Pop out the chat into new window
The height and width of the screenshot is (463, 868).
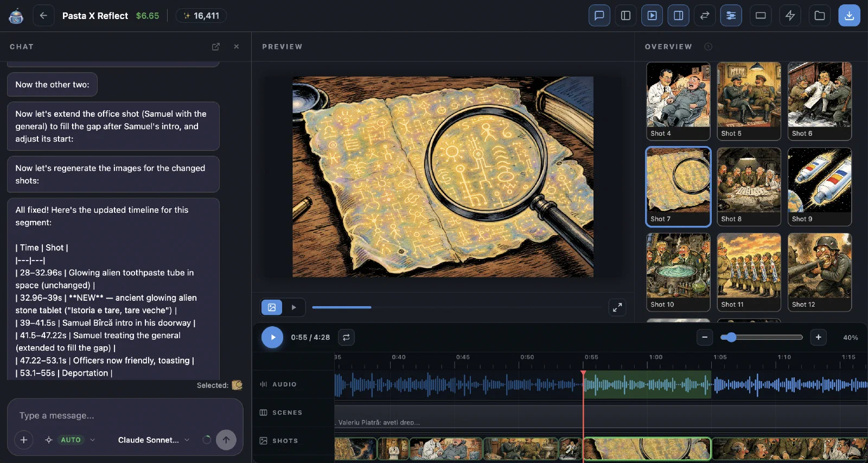tap(216, 47)
